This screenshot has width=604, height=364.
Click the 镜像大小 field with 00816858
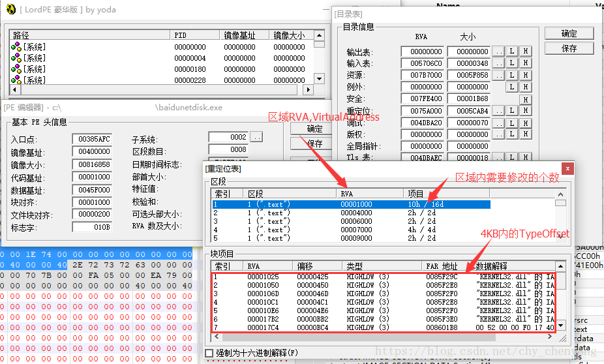point(92,164)
